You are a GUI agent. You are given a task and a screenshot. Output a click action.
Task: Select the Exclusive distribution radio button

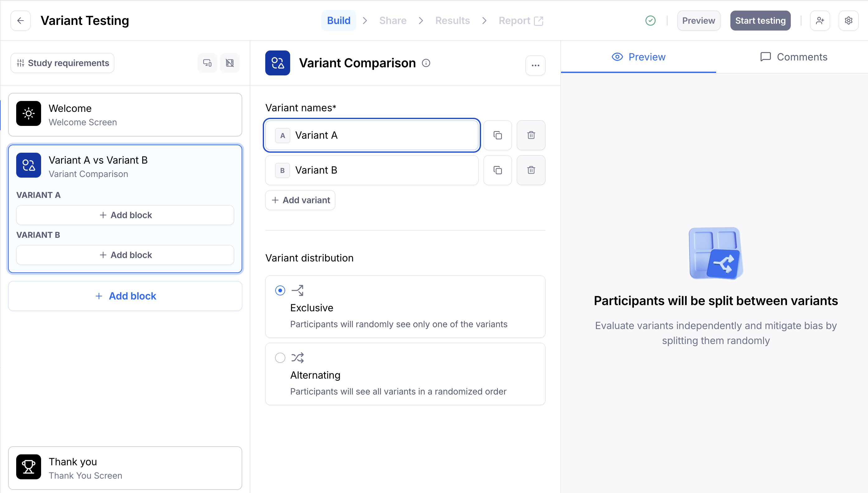coord(280,290)
